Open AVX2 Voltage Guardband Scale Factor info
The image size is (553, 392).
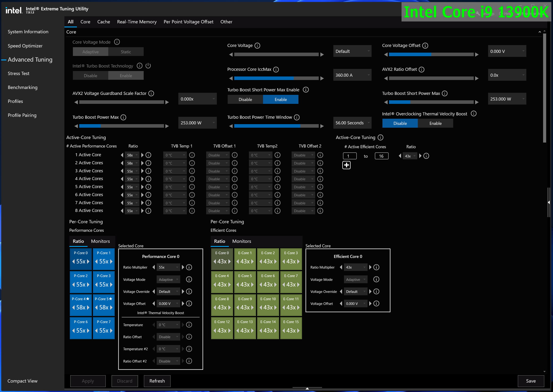(151, 93)
